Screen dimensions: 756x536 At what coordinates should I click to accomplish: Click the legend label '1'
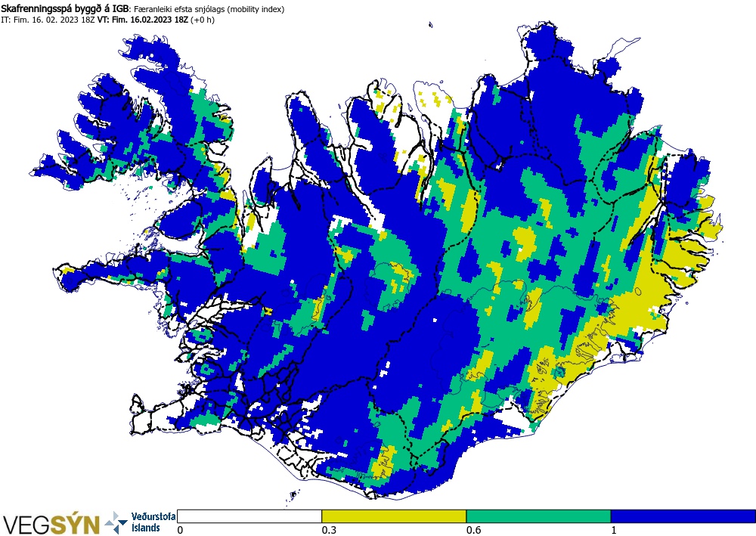click(614, 530)
